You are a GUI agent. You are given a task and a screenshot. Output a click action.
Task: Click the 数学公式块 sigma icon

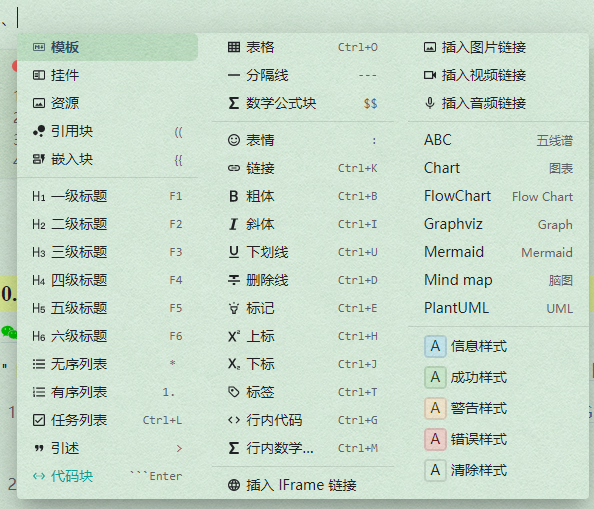tap(234, 103)
